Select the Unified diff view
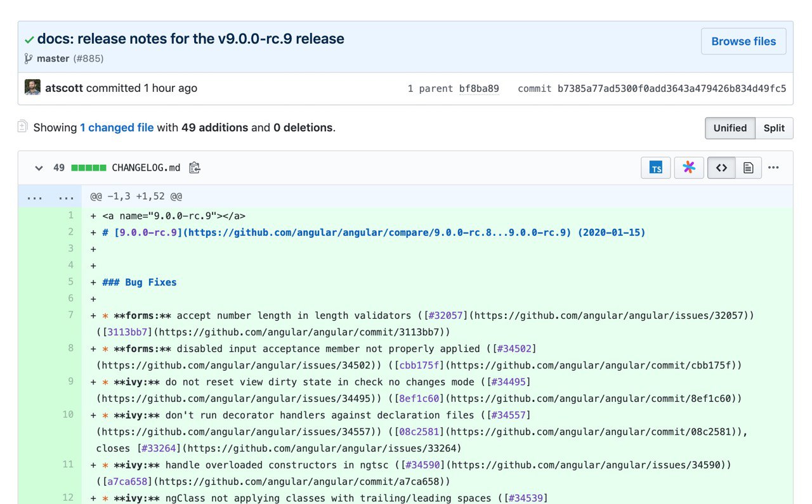Viewport: 812px width, 504px height. [x=730, y=128]
